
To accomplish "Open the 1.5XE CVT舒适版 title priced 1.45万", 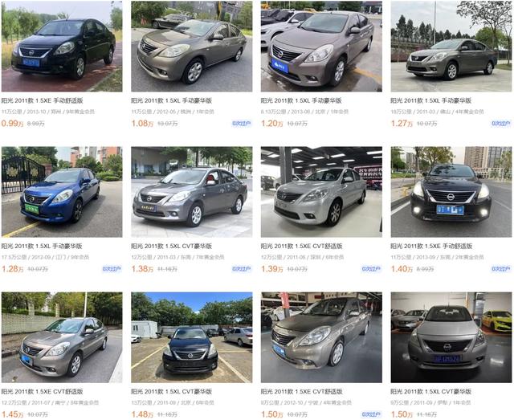I will (43, 392).
